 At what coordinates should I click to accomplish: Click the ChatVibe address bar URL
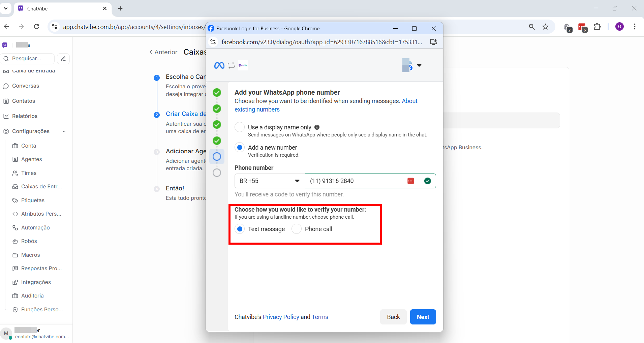pyautogui.click(x=134, y=27)
